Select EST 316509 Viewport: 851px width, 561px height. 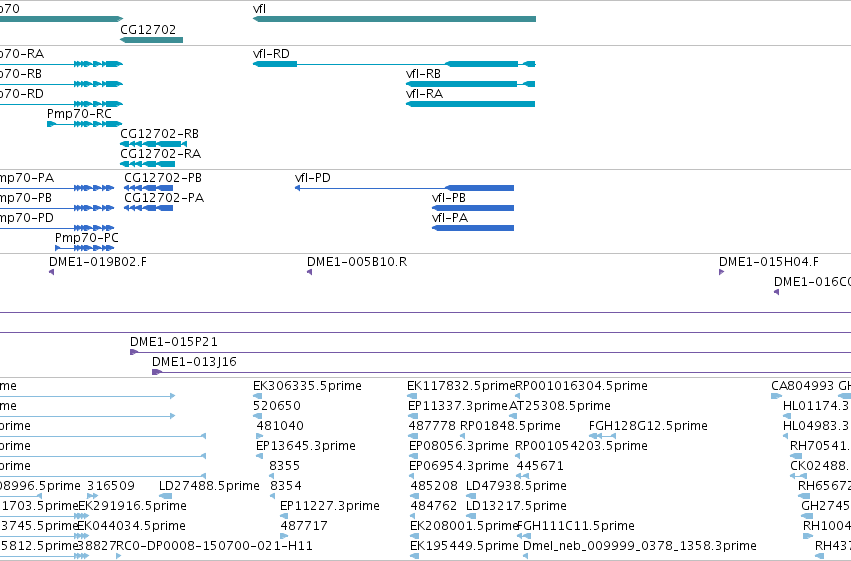[111, 486]
